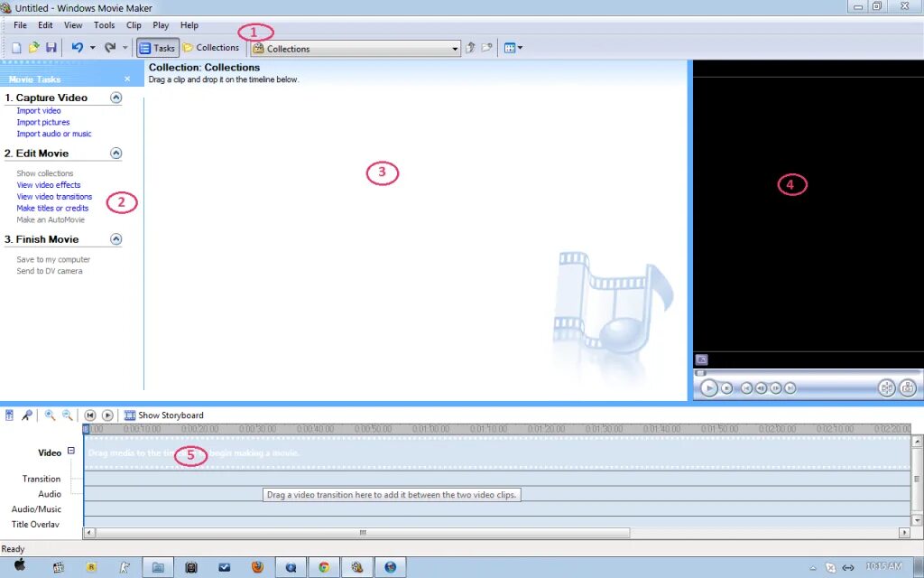Open the Help menu

[189, 25]
